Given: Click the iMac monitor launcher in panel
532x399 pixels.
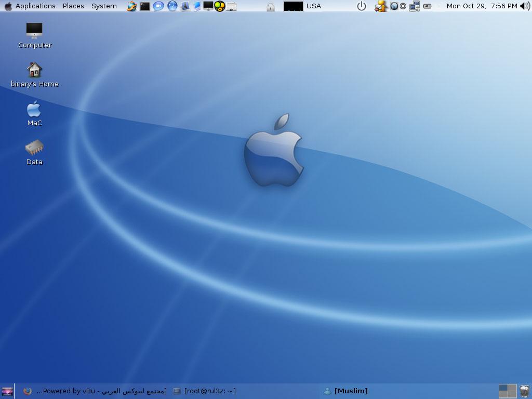Looking at the screenshot, I should pyautogui.click(x=208, y=6).
